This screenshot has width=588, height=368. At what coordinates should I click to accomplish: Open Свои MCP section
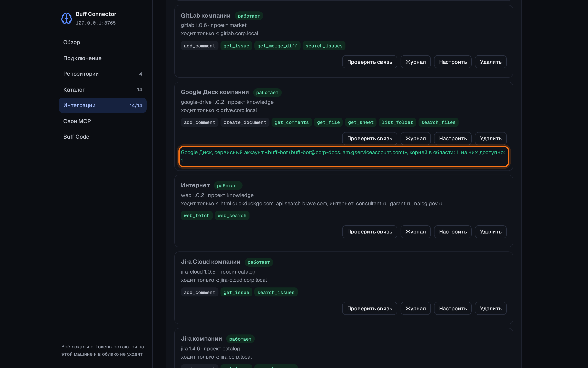102,121
